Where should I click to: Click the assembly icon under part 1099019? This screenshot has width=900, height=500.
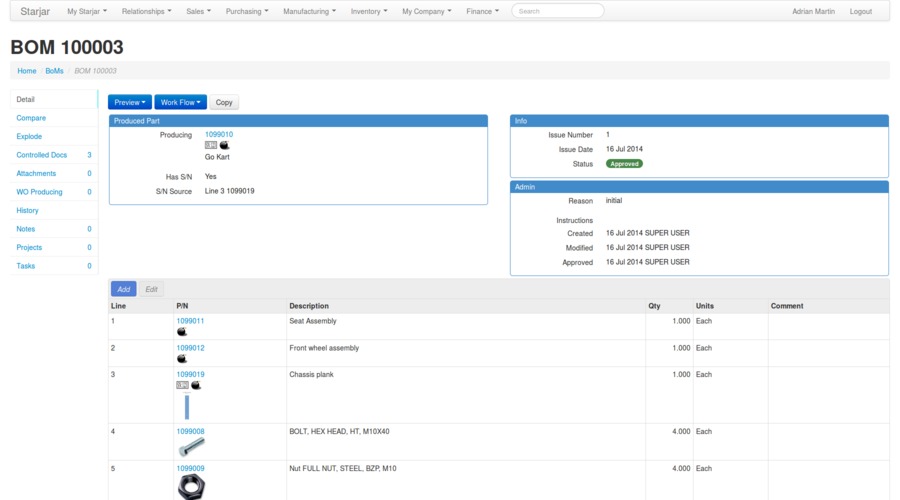pos(196,385)
